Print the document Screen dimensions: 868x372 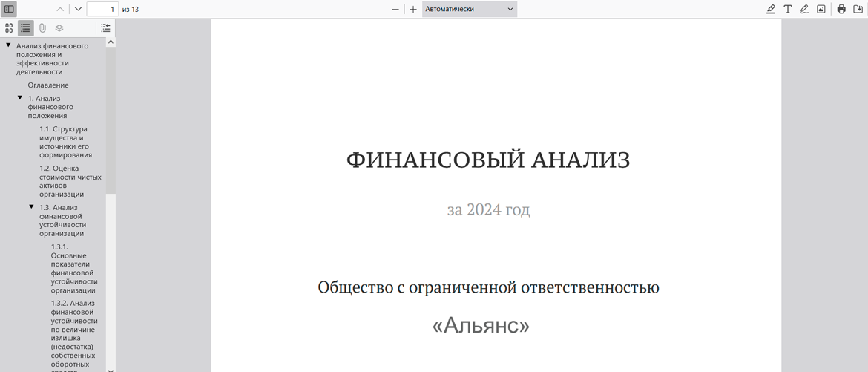click(x=841, y=9)
